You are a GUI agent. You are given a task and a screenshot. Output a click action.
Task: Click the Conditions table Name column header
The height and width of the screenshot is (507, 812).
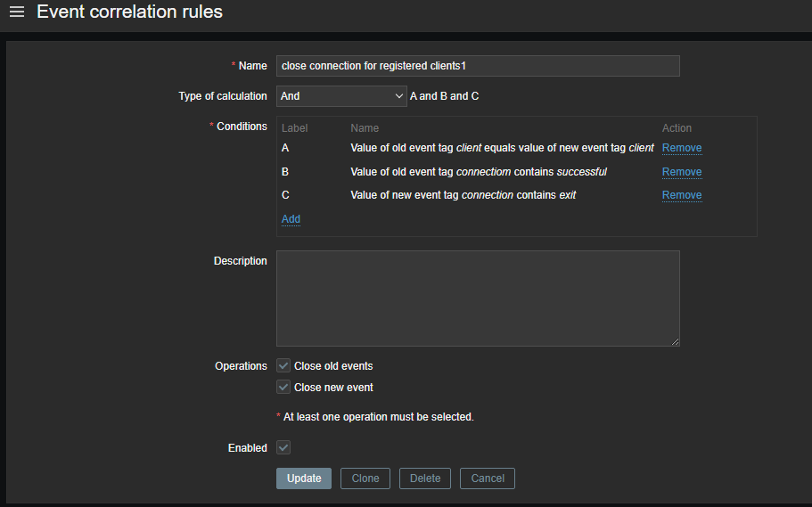(x=365, y=128)
